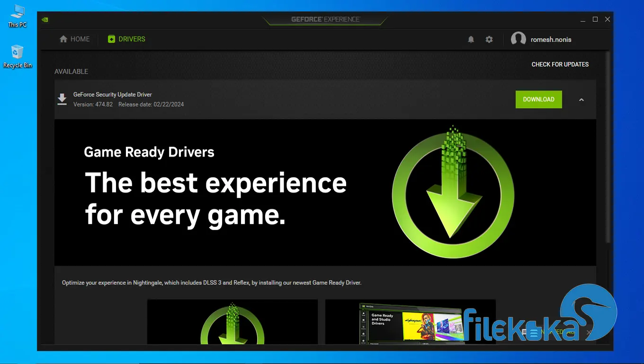Click CHECK FOR UPDATES link
Image resolution: width=644 pixels, height=364 pixels.
coord(560,64)
